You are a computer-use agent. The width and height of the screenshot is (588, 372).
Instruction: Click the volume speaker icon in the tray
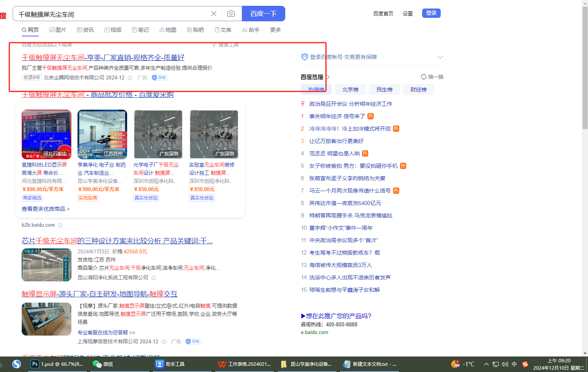point(505,364)
